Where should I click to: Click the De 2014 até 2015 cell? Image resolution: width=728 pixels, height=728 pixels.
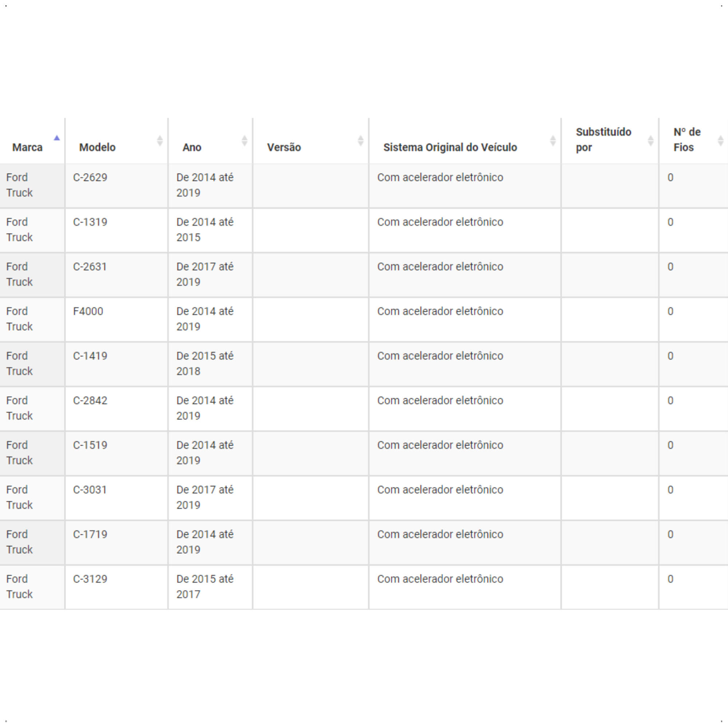coord(210,230)
